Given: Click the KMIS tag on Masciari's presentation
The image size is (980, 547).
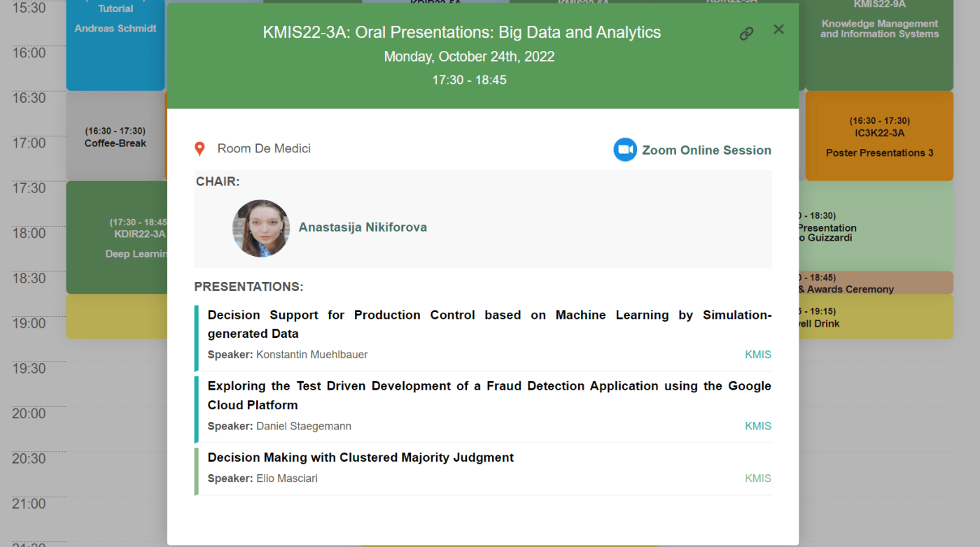Looking at the screenshot, I should pyautogui.click(x=757, y=478).
